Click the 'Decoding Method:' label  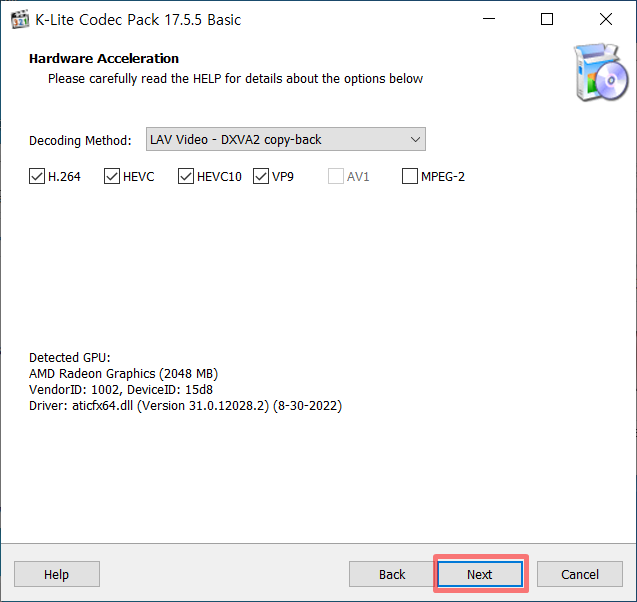(80, 141)
